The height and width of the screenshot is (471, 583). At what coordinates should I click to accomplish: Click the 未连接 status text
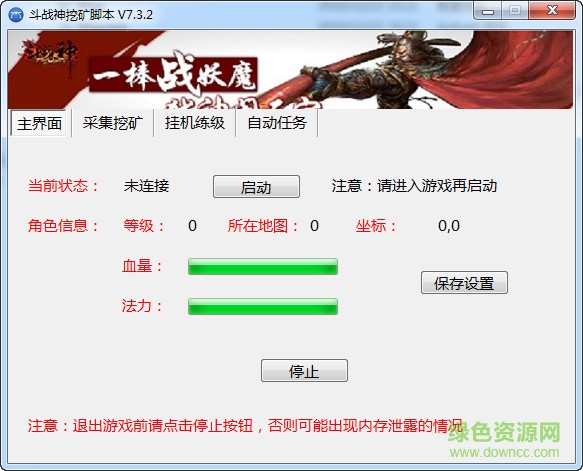click(146, 186)
